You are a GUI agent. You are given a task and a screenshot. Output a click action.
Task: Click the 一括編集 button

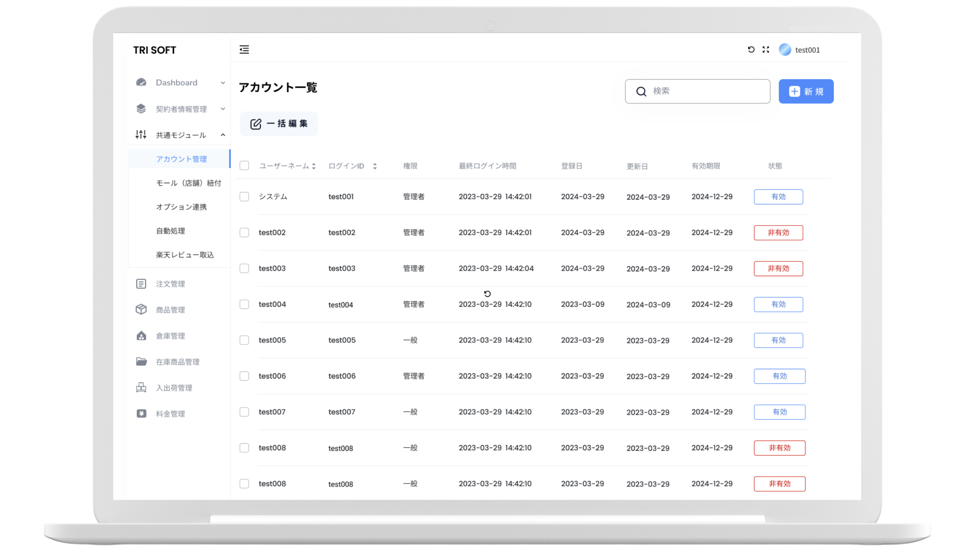pos(279,124)
